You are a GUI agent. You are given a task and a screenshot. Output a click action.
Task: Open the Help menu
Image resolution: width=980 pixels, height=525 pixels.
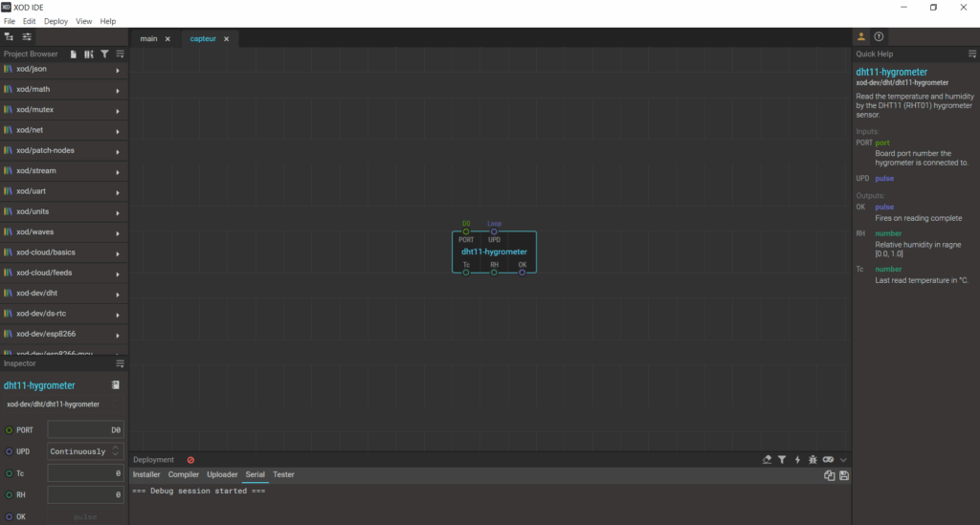click(x=108, y=21)
